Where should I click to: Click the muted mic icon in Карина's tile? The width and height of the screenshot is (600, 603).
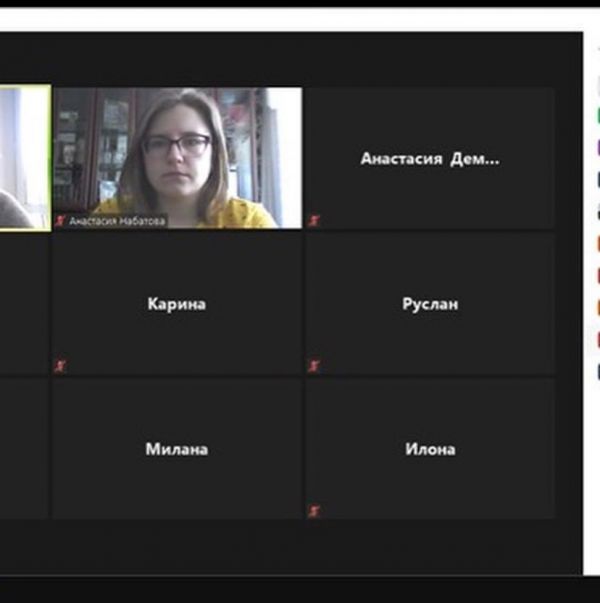(x=61, y=366)
